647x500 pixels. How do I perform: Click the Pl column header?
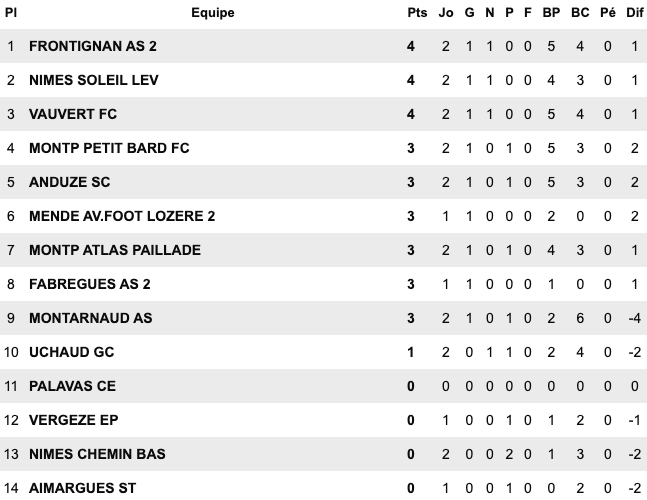[11, 13]
